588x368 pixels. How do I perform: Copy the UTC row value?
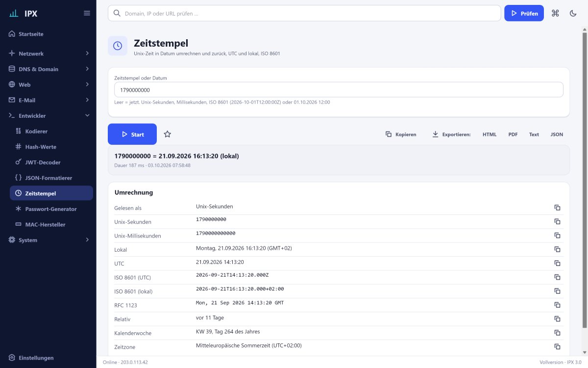[557, 263]
